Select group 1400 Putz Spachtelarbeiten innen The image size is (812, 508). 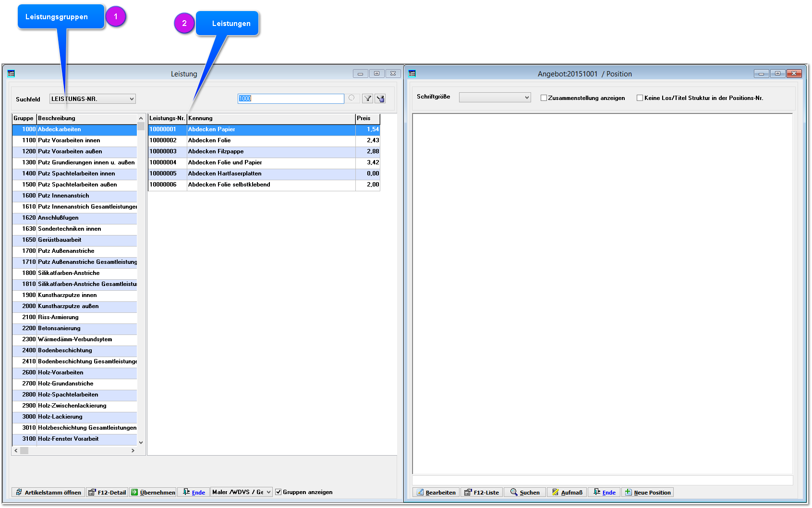tap(74, 173)
